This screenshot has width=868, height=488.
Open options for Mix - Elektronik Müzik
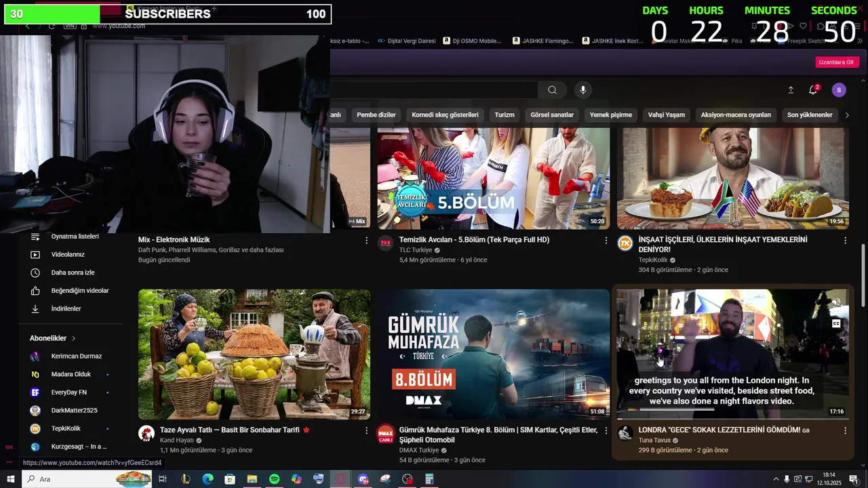pyautogui.click(x=367, y=241)
